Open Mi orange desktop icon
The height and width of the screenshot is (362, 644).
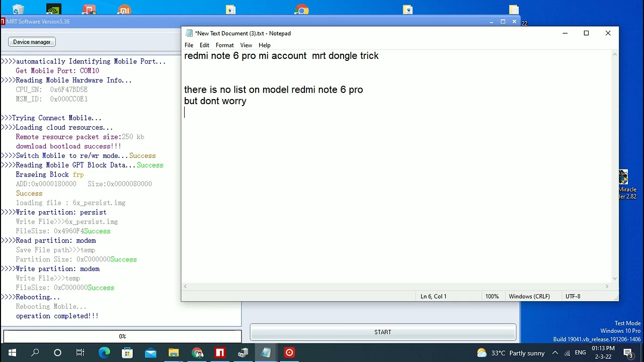pos(124,9)
